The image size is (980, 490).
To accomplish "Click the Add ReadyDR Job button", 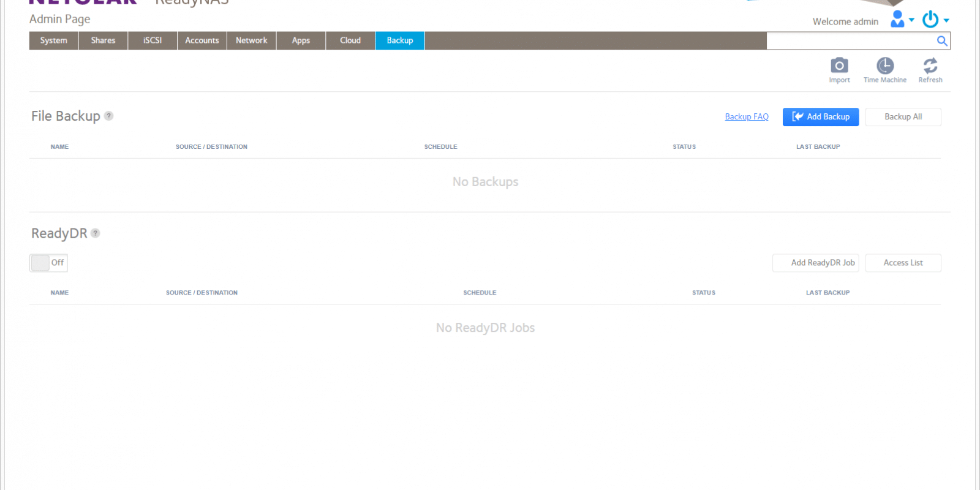I will point(816,263).
